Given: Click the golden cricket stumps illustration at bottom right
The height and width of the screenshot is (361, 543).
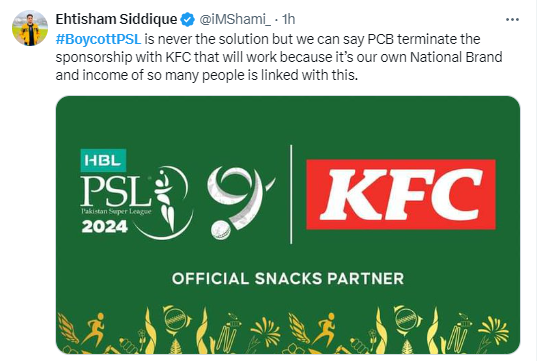Looking at the screenshot, I should coord(460,332).
